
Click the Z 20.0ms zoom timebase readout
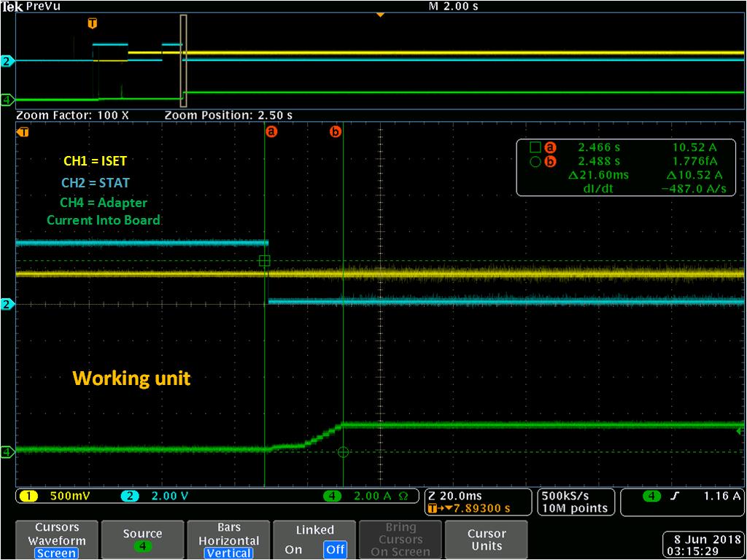457,496
